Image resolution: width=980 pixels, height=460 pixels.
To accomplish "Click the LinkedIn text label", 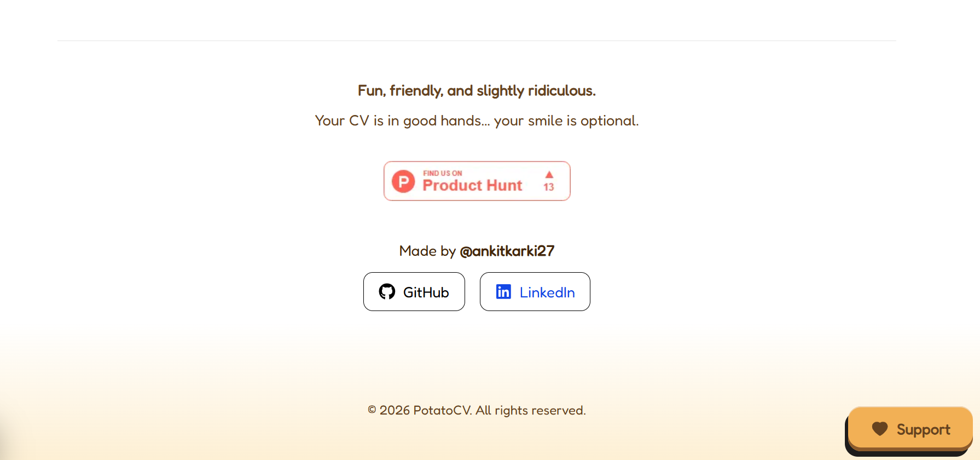I will click(x=547, y=292).
